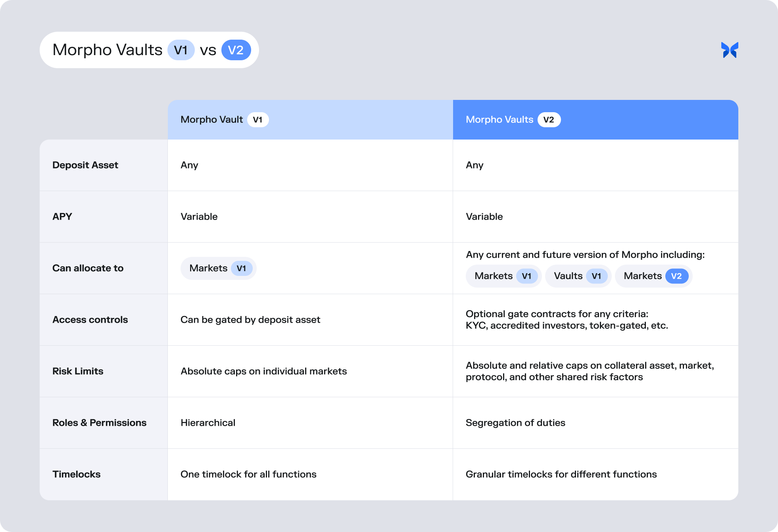Select the Markets V1 pill in the V1 column
Screen dimensions: 778x532
click(218, 268)
